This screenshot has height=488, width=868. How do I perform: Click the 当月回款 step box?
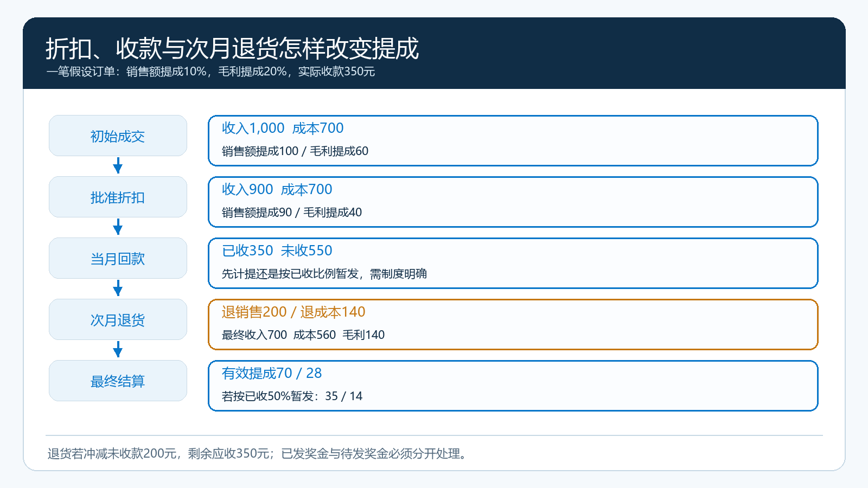[118, 258]
